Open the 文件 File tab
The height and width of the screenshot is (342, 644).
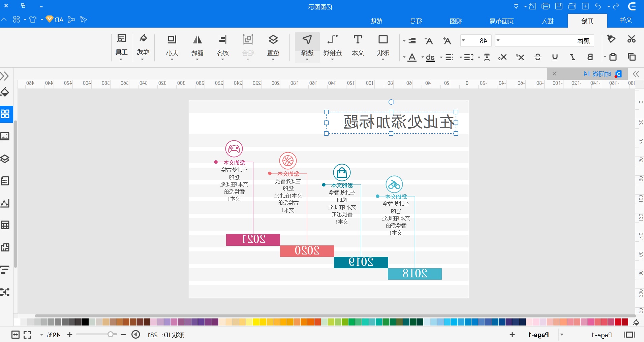[626, 20]
